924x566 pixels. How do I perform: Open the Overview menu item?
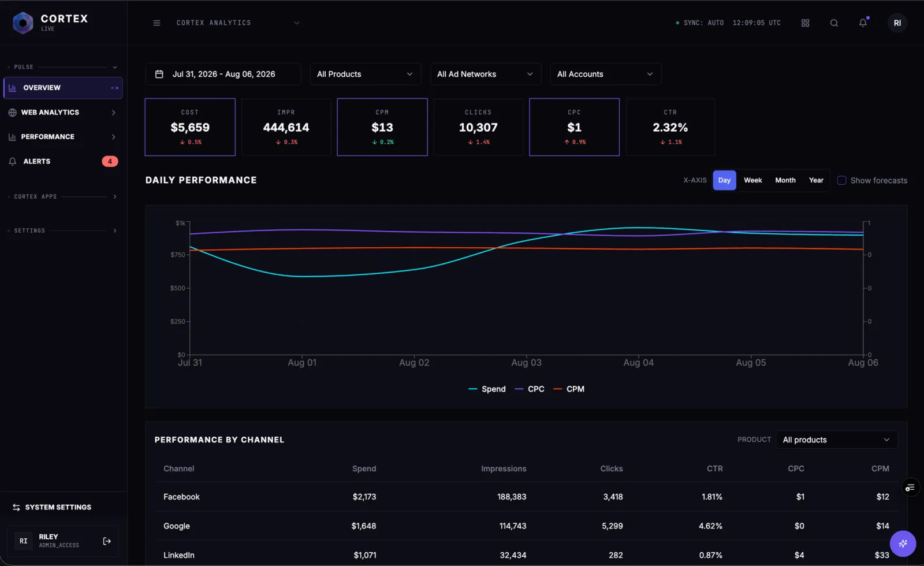[x=63, y=88]
